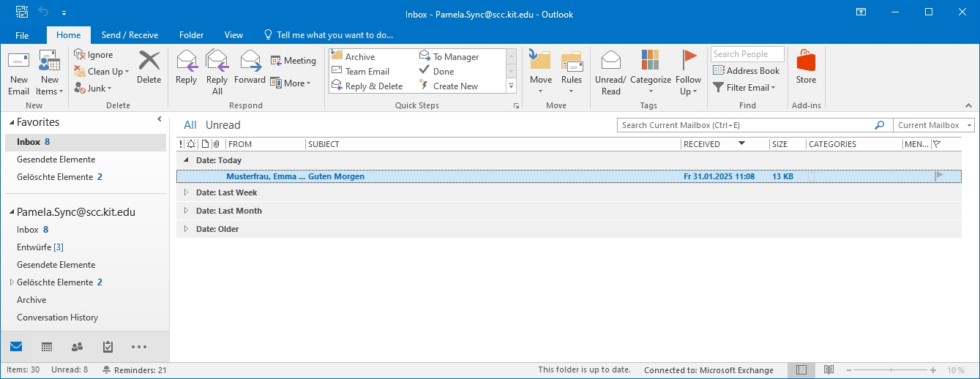Viewport: 980px width, 379px height.
Task: Open the Rules menu
Action: point(572,72)
